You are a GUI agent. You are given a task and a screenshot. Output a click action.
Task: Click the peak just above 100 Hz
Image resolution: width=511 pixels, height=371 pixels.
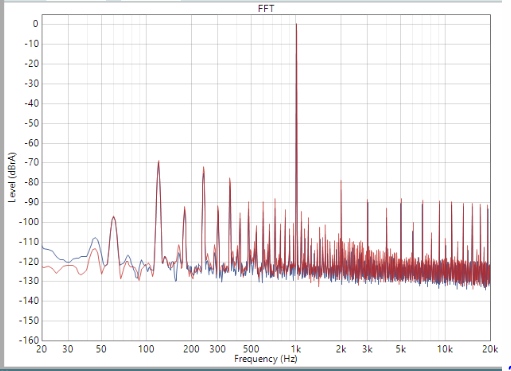pos(158,162)
